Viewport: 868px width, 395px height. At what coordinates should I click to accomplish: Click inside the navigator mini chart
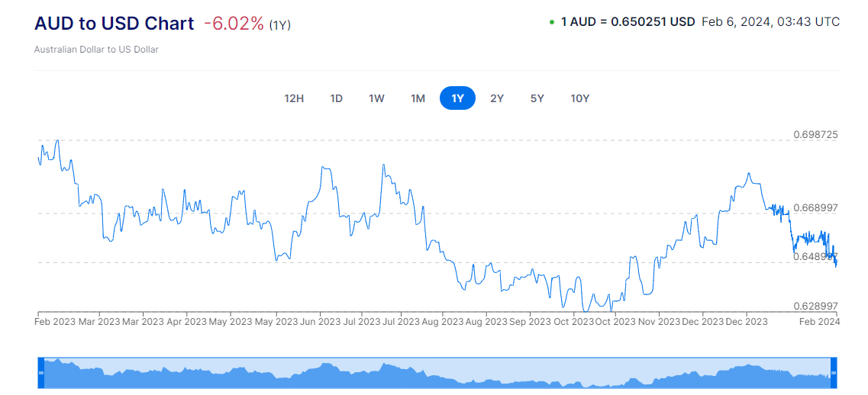pyautogui.click(x=435, y=374)
